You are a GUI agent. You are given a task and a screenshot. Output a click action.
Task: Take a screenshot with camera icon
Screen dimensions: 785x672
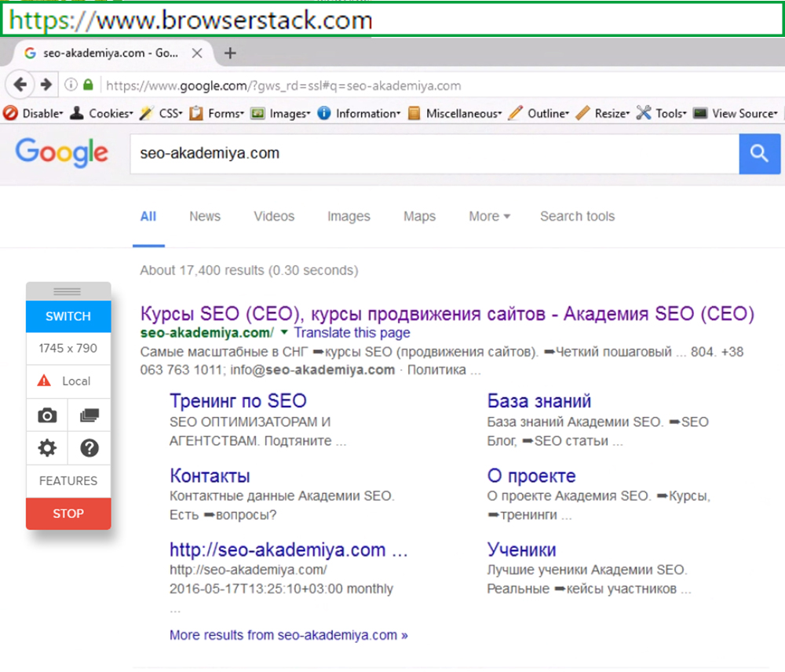pyautogui.click(x=47, y=415)
